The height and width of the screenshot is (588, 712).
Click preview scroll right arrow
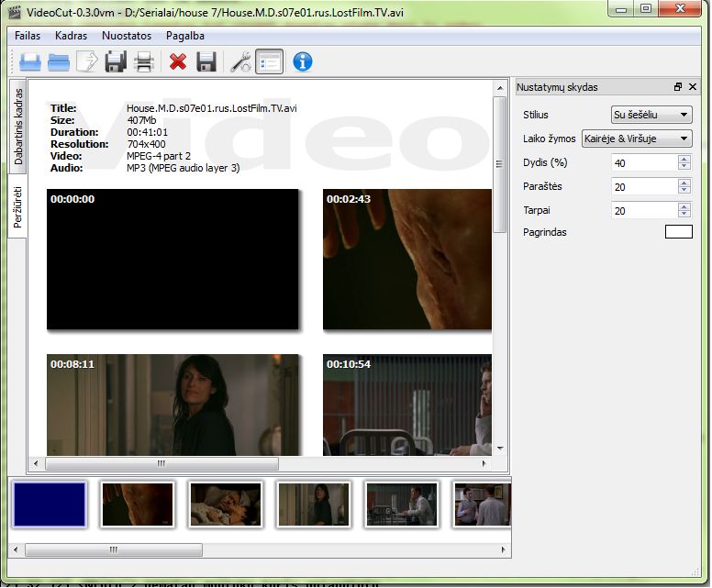[484, 463]
